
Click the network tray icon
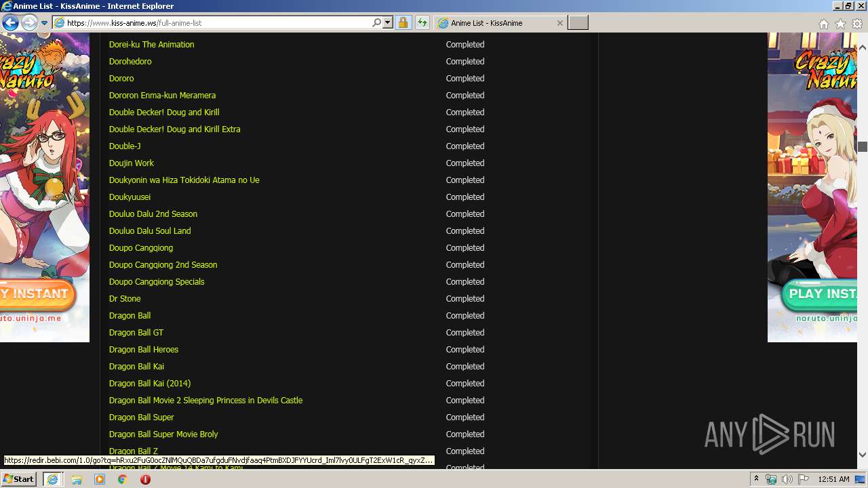coord(771,479)
